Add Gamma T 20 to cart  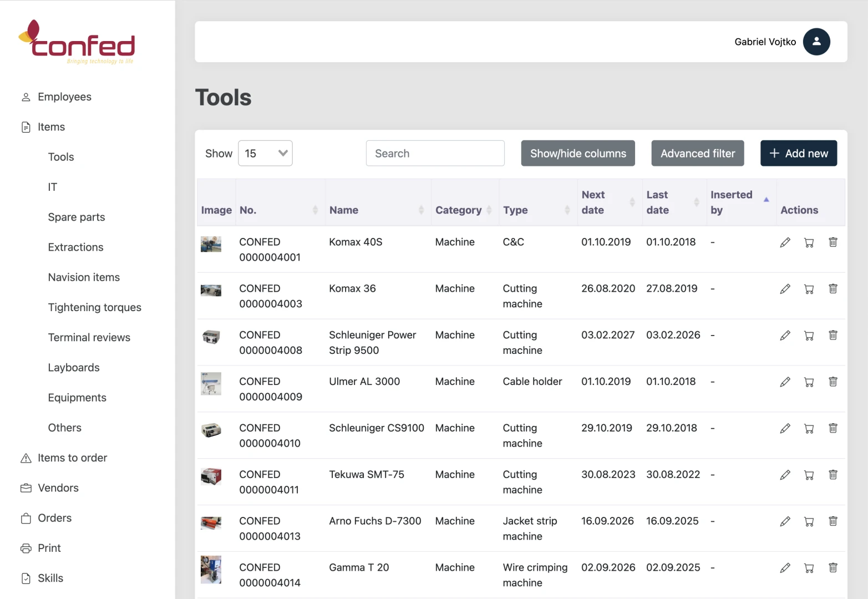809,568
